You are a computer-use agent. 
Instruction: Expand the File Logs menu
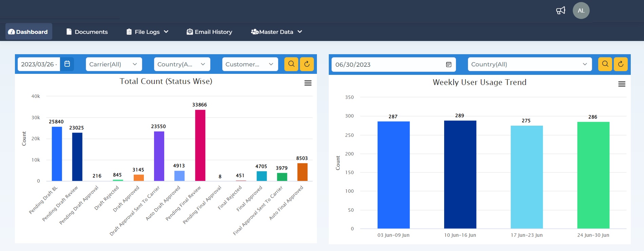pos(147,32)
